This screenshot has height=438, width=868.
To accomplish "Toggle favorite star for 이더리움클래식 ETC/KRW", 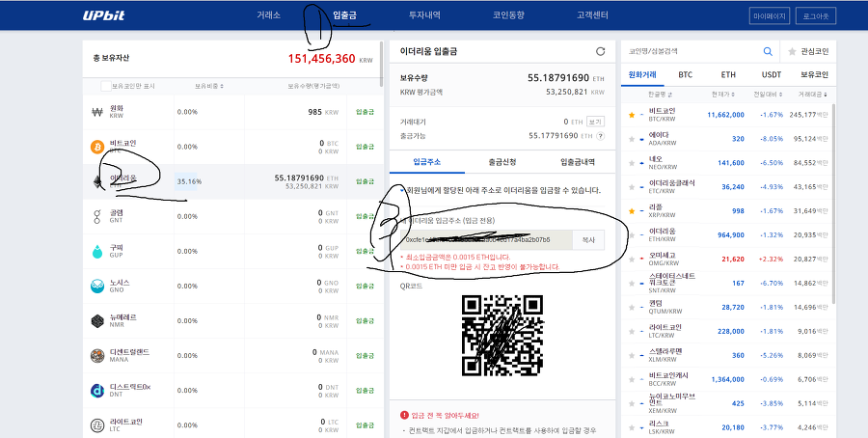I will pos(631,186).
